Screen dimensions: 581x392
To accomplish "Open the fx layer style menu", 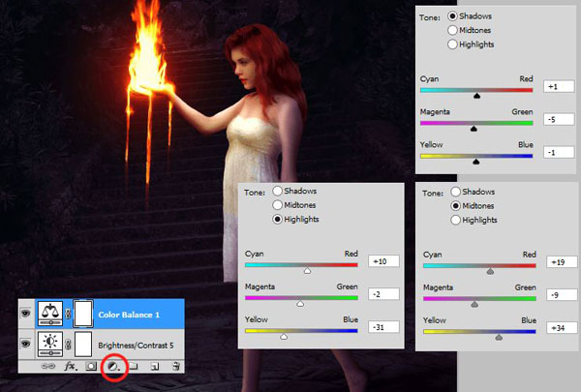I will [71, 366].
